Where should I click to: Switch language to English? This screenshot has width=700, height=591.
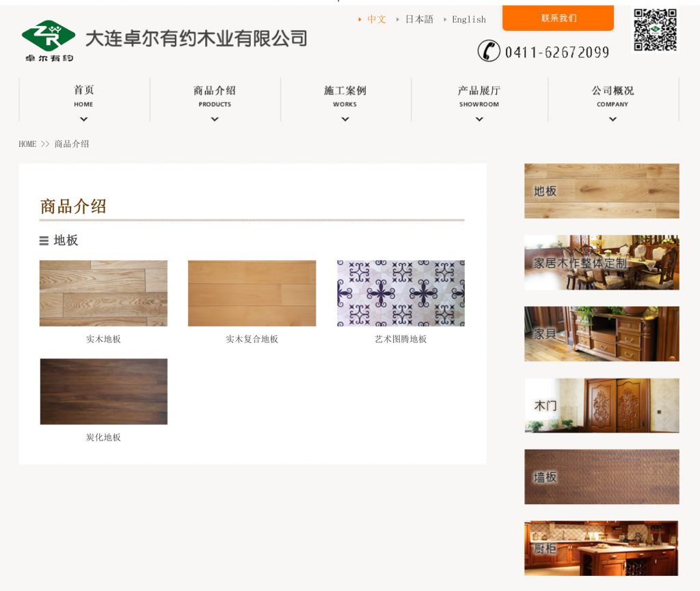tap(468, 19)
